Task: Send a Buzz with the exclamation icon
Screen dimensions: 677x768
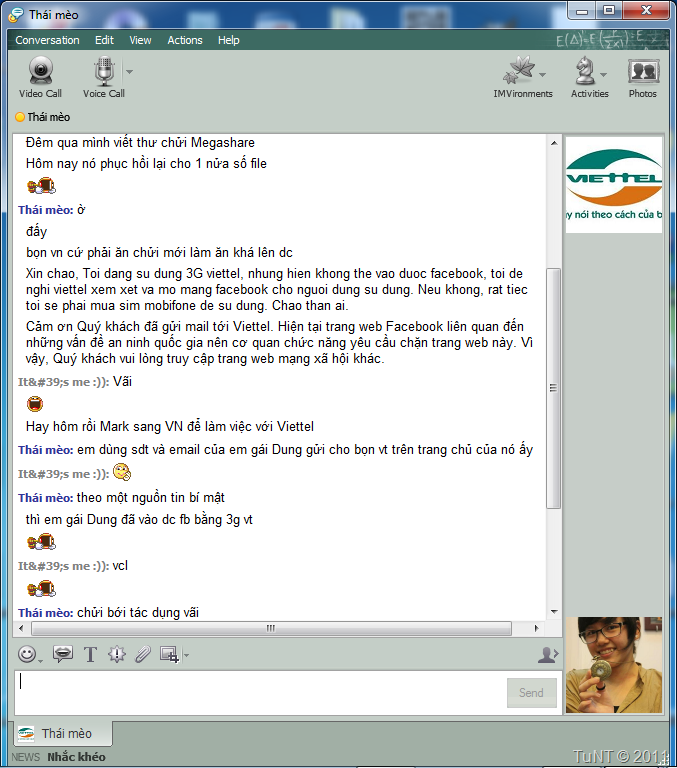Action: 117,654
